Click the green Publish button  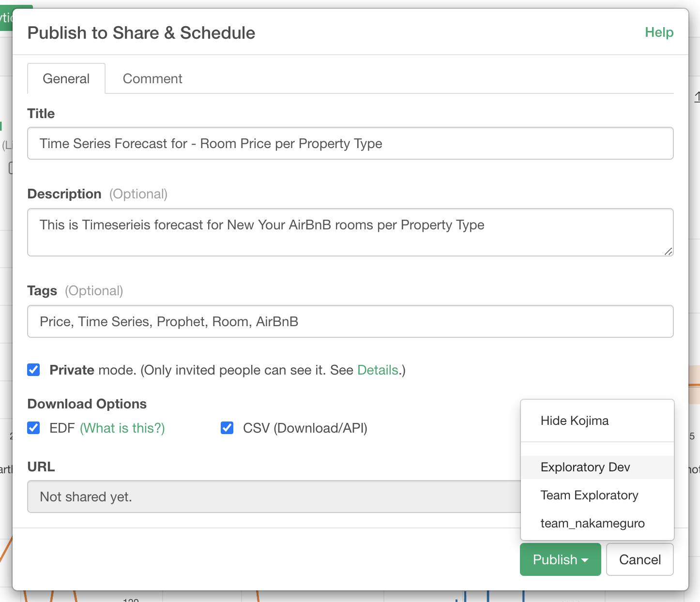(555, 559)
